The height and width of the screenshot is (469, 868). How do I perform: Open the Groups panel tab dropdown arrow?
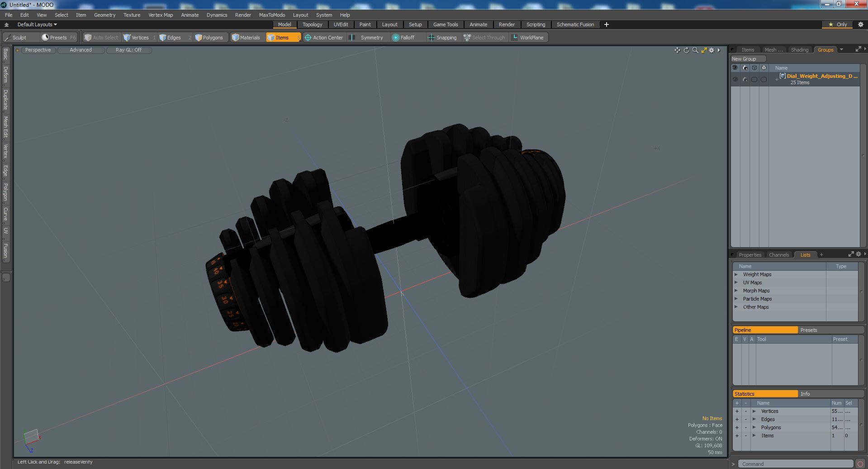(841, 50)
